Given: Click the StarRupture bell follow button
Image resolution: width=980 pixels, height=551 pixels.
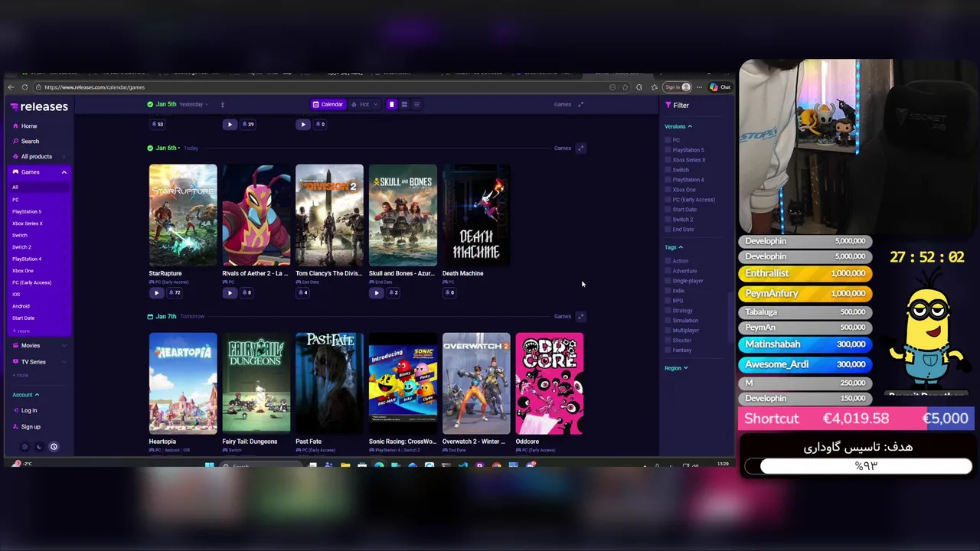Looking at the screenshot, I should click(x=176, y=292).
